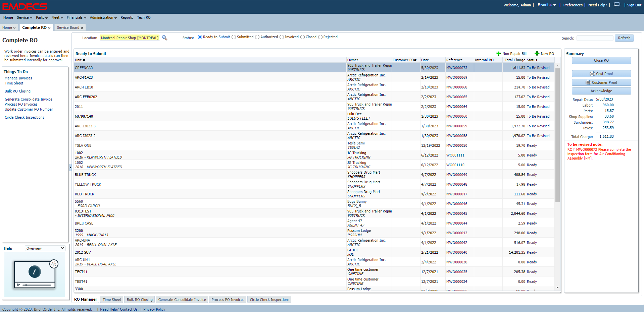Open the Parts menu dropdown

click(42, 17)
